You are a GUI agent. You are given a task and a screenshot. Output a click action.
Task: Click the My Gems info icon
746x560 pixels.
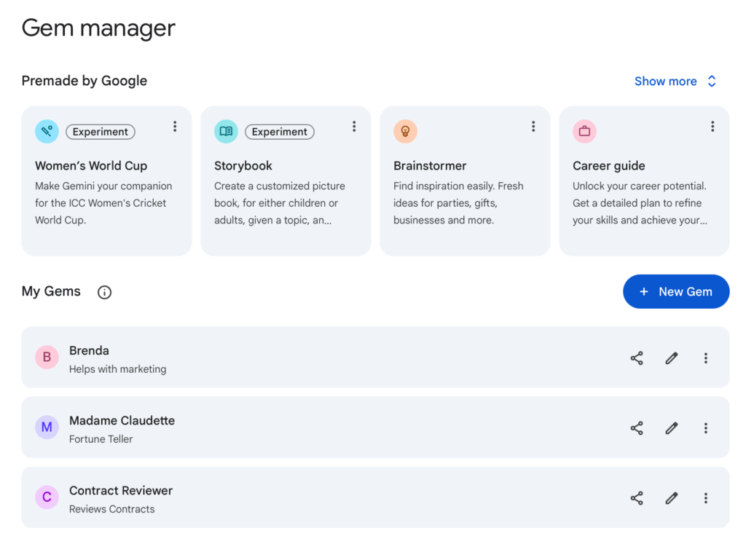pyautogui.click(x=105, y=292)
